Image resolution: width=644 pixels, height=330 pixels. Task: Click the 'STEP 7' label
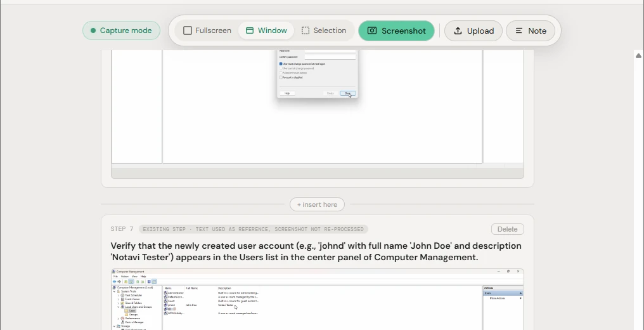(122, 229)
